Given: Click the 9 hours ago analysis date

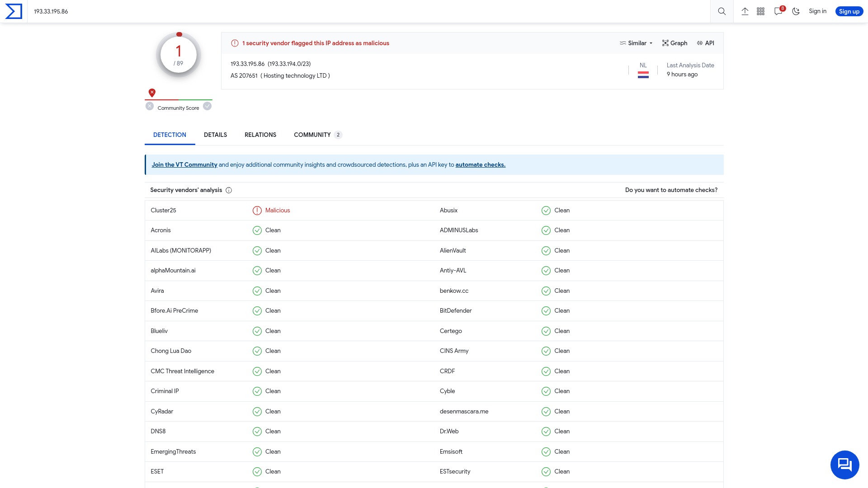Looking at the screenshot, I should click(x=682, y=75).
